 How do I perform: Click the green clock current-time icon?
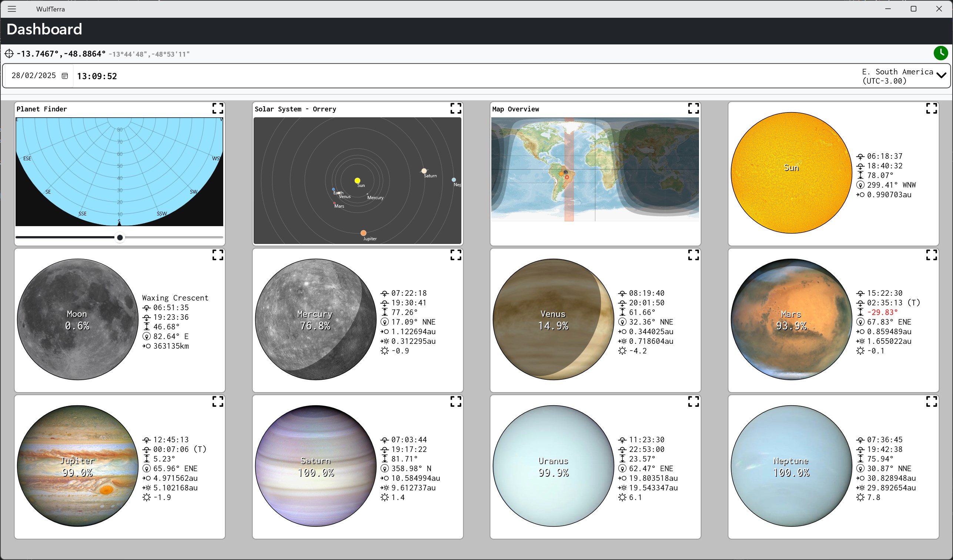tap(940, 53)
